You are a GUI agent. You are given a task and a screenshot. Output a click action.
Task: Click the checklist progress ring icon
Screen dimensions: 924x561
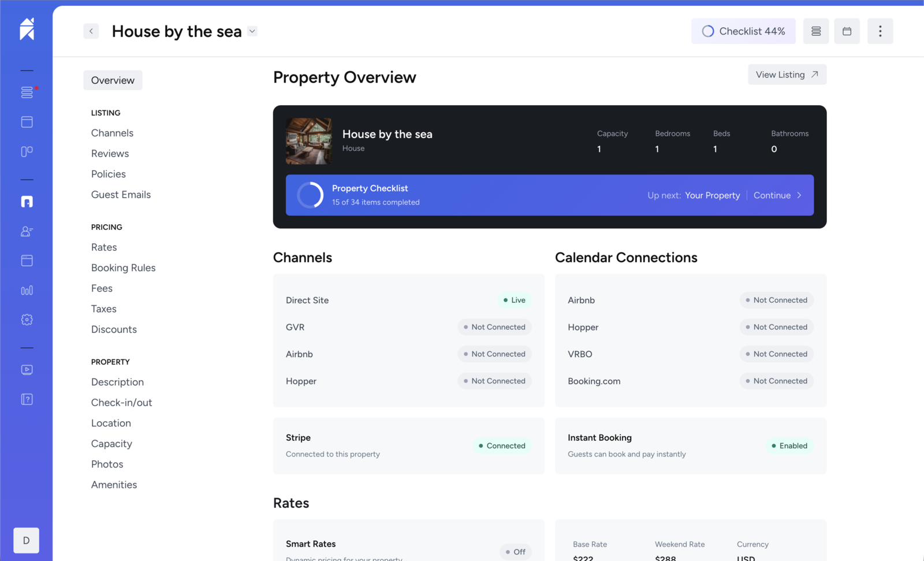click(708, 31)
